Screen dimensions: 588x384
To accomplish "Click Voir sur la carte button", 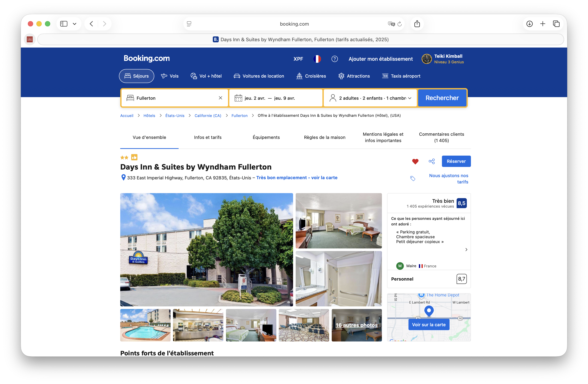I will pyautogui.click(x=429, y=325).
